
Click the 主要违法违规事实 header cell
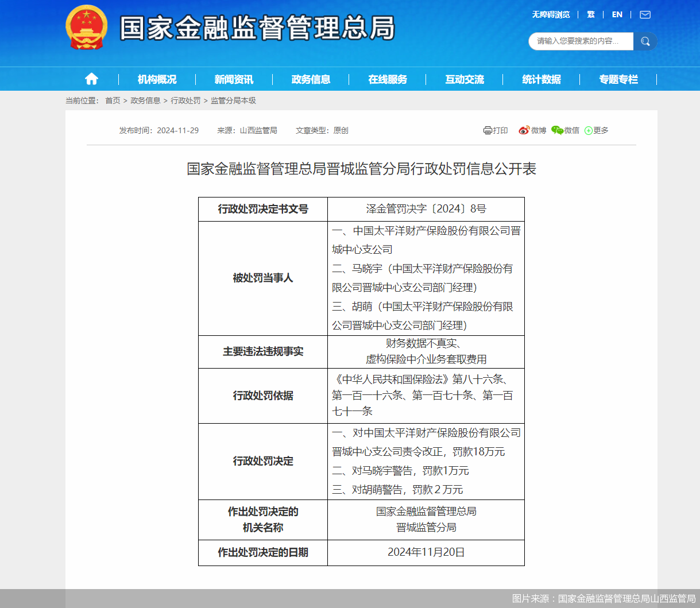click(263, 351)
